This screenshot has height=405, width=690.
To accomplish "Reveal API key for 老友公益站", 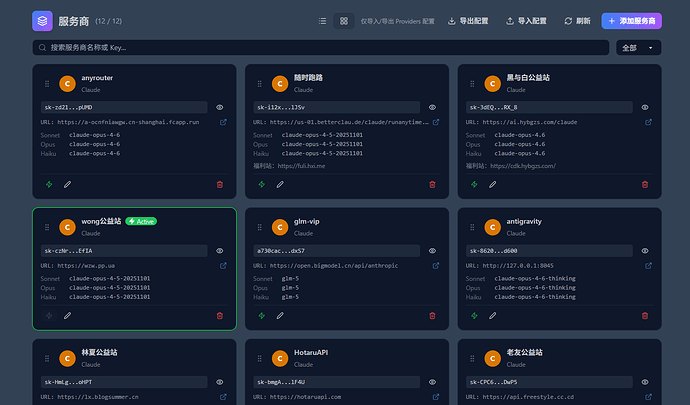I will pos(645,382).
